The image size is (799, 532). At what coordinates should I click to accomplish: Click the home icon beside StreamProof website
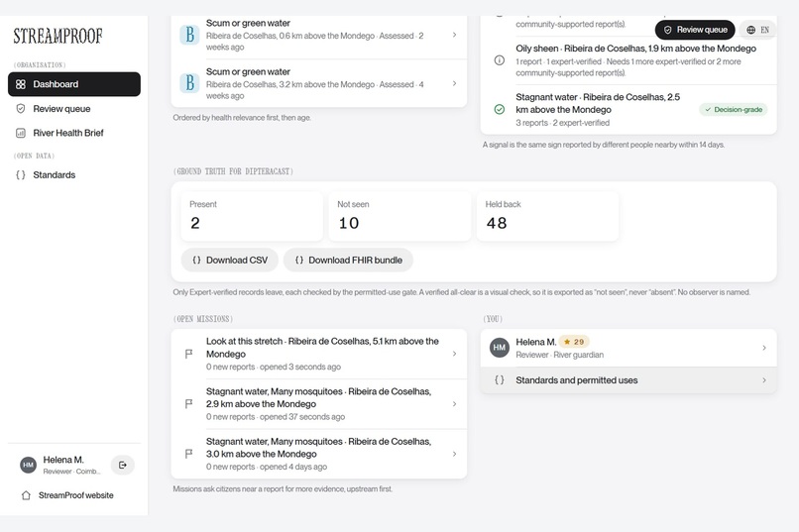26,495
